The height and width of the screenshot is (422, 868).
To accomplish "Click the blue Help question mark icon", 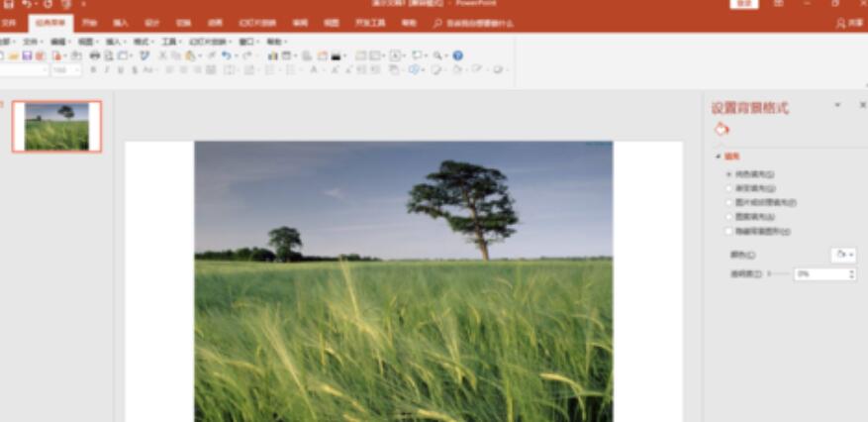I will coord(458,56).
